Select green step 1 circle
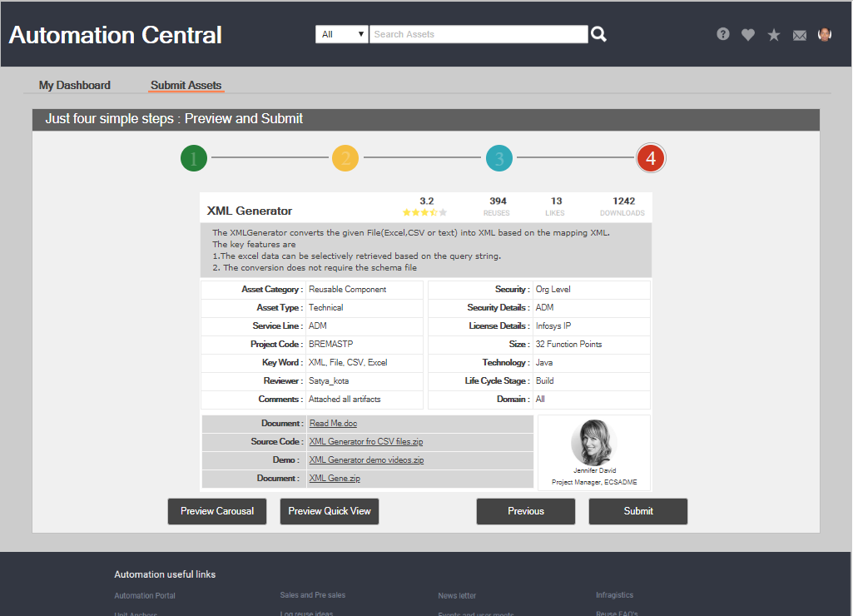 pos(194,158)
